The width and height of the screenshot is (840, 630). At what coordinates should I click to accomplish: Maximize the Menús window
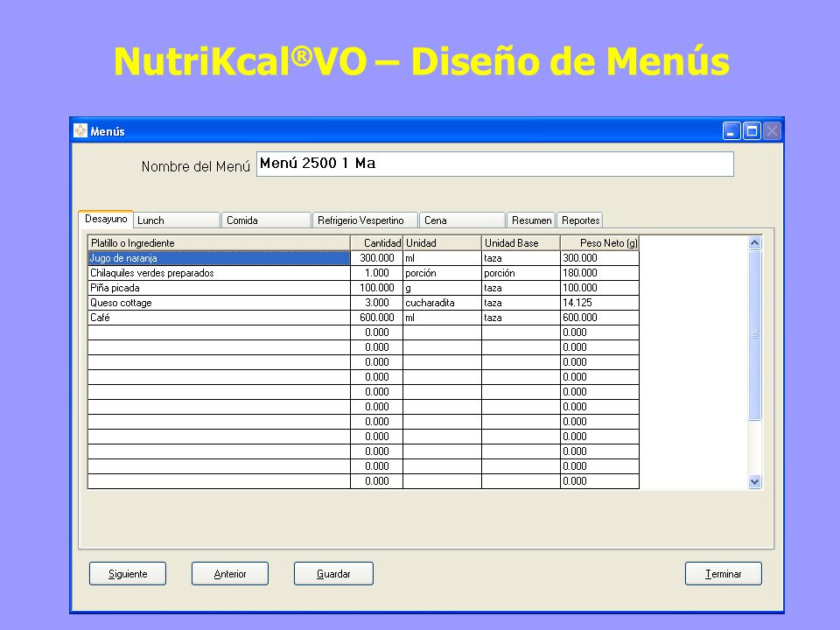click(752, 130)
